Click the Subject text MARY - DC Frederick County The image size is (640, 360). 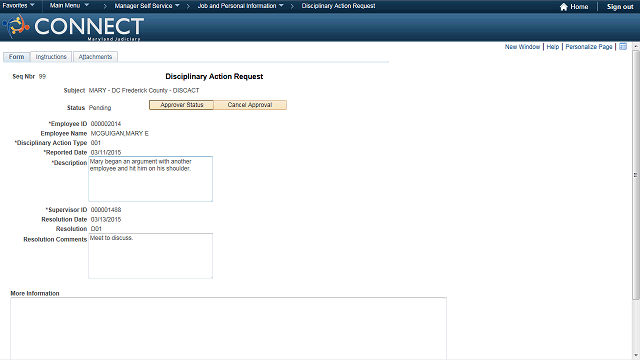[x=128, y=91]
